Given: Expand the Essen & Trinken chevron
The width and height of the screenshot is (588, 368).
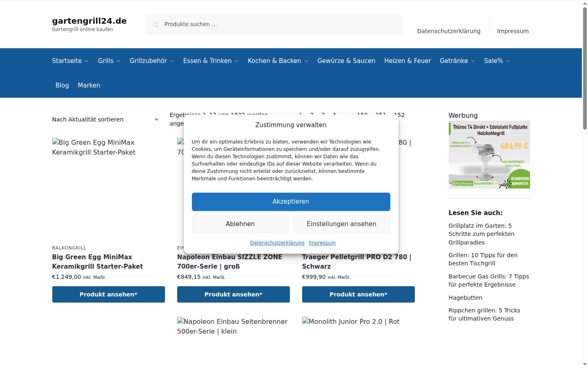Looking at the screenshot, I should [236, 61].
